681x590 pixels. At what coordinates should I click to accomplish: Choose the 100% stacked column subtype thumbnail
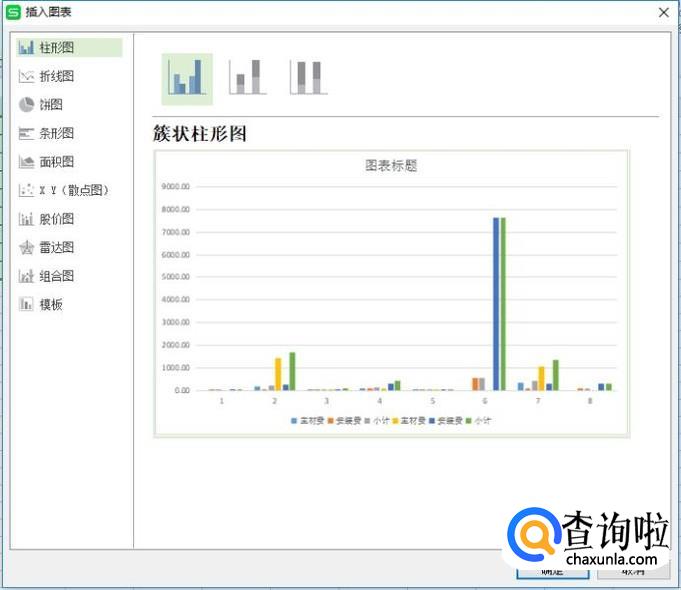[308, 77]
